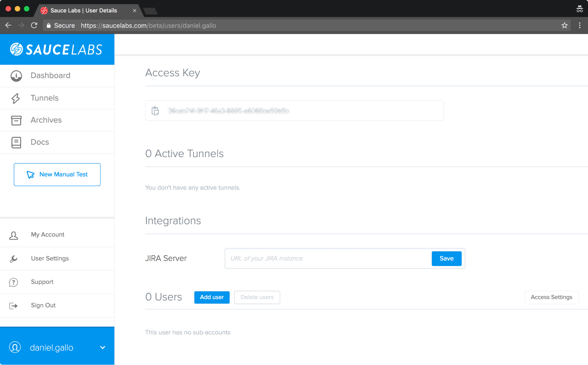Bookmark page with the star icon
Screen dimensions: 588x365
click(564, 26)
